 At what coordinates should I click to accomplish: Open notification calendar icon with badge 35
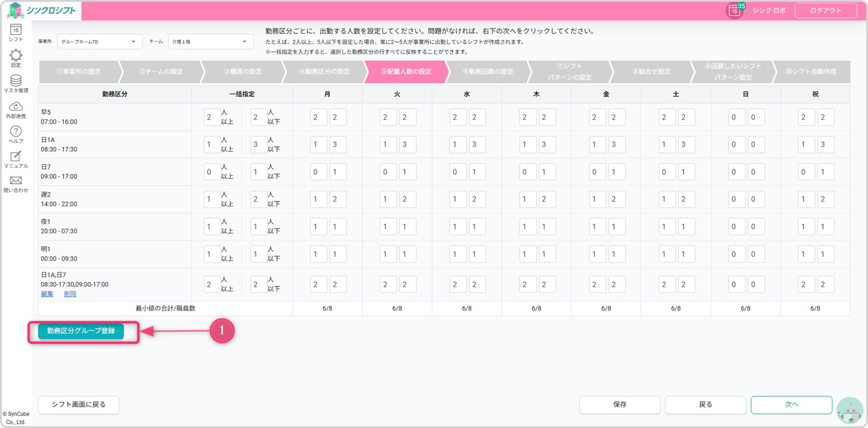[x=734, y=10]
